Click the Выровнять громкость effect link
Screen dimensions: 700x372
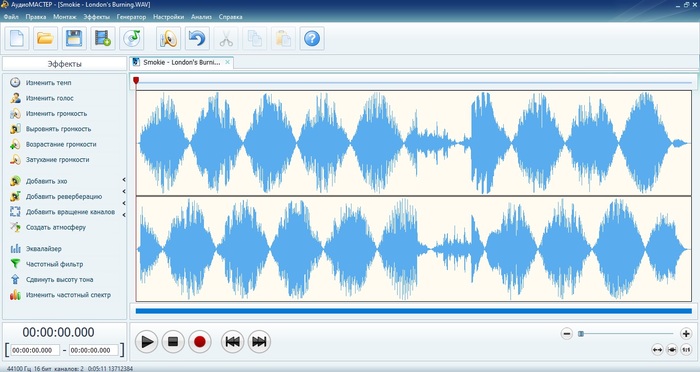point(58,129)
